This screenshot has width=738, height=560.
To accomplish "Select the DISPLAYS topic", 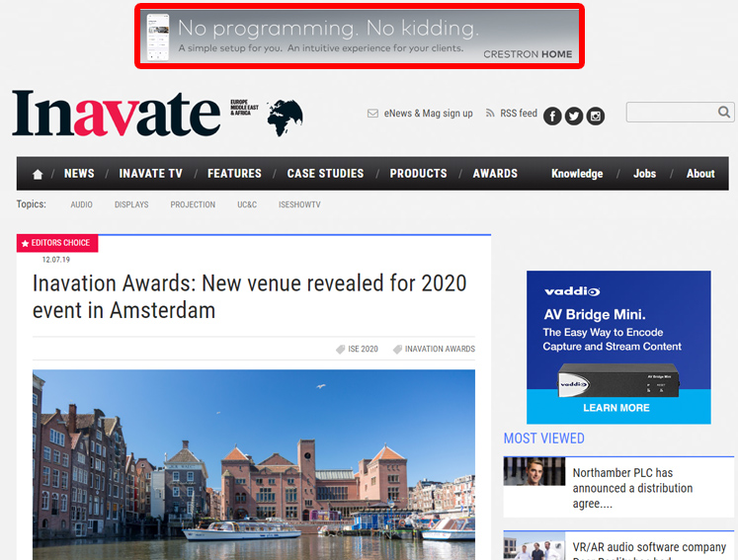I will click(131, 204).
